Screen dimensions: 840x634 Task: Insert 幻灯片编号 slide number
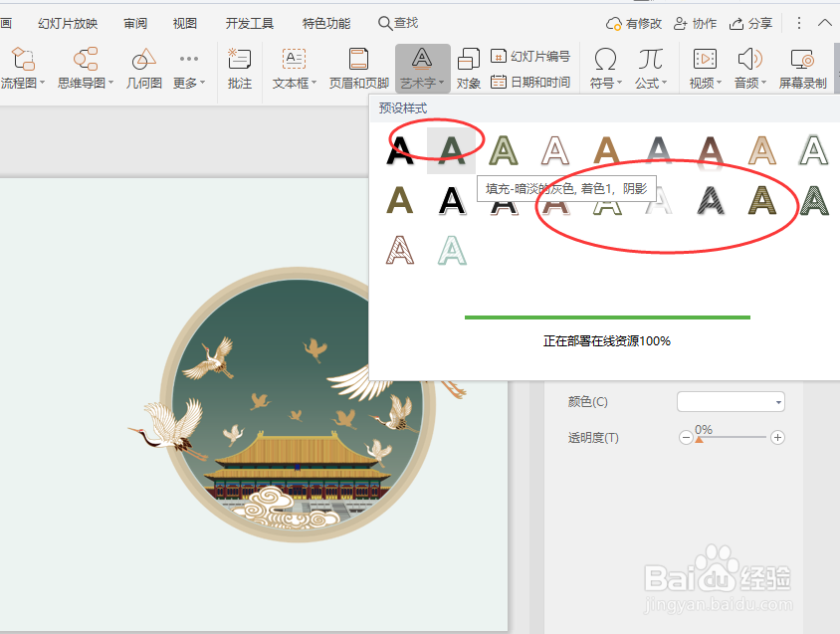[530, 57]
